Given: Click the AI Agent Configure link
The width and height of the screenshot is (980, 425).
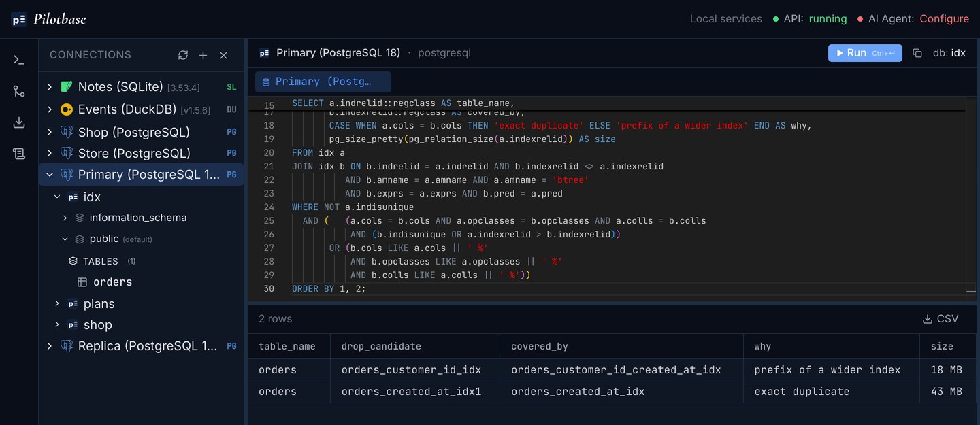Looking at the screenshot, I should pos(944,19).
